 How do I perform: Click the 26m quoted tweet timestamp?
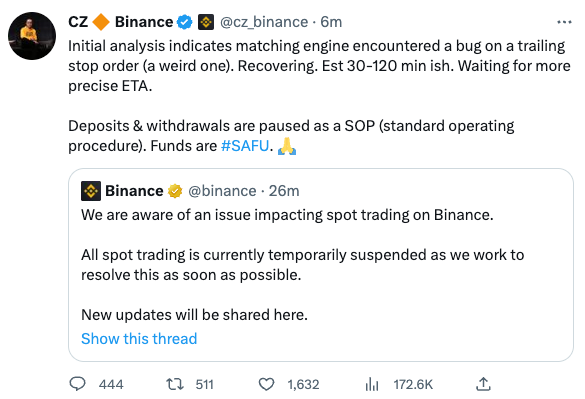[284, 191]
